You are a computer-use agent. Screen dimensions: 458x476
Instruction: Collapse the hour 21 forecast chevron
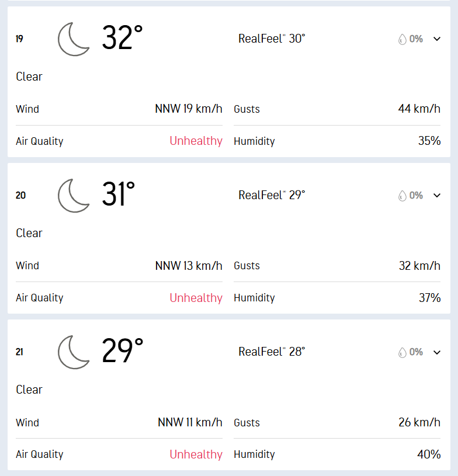point(437,352)
